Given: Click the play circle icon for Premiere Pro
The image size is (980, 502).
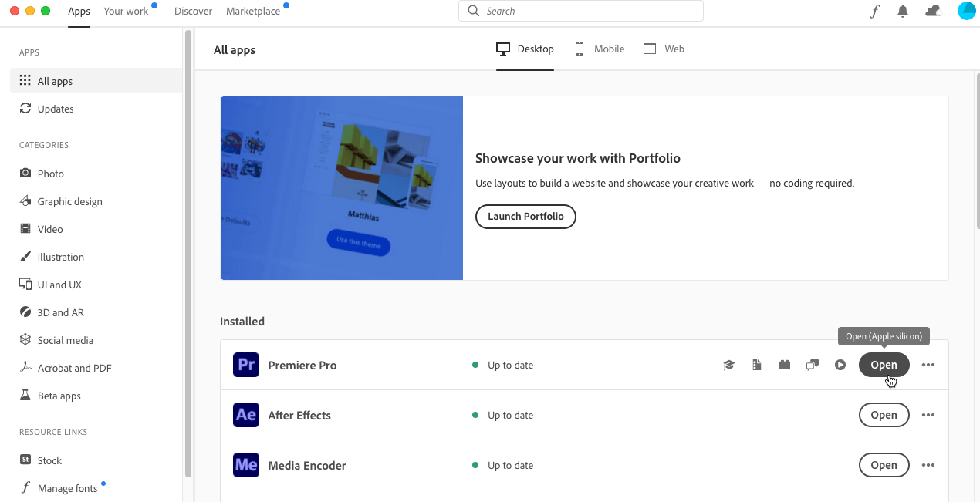Looking at the screenshot, I should (x=840, y=366).
